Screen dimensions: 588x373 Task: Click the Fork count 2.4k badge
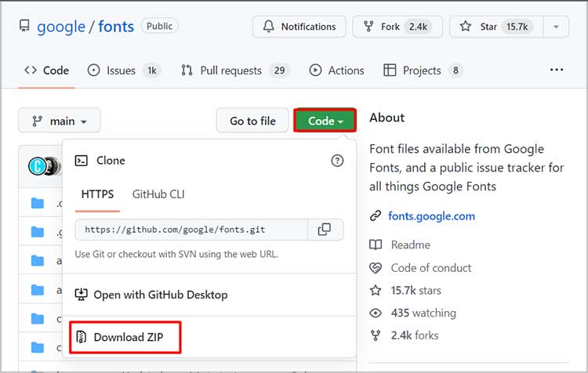tap(418, 27)
